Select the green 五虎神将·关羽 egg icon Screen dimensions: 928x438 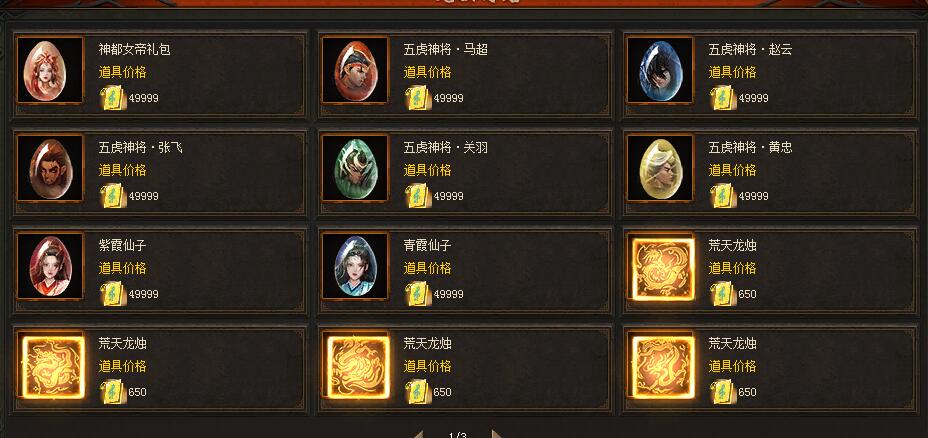tap(355, 169)
